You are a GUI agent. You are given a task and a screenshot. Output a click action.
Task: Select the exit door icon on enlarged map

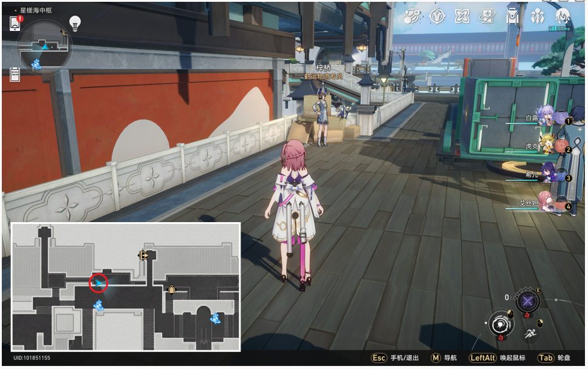click(x=143, y=256)
